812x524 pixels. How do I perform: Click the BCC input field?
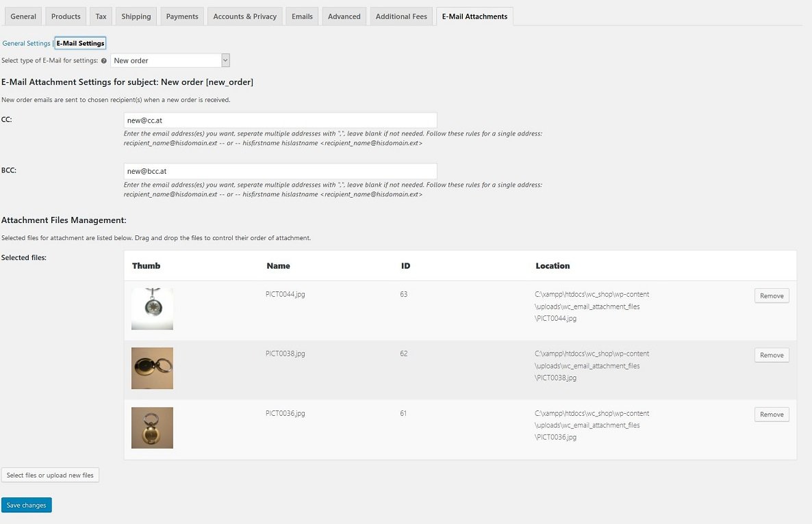coord(280,170)
